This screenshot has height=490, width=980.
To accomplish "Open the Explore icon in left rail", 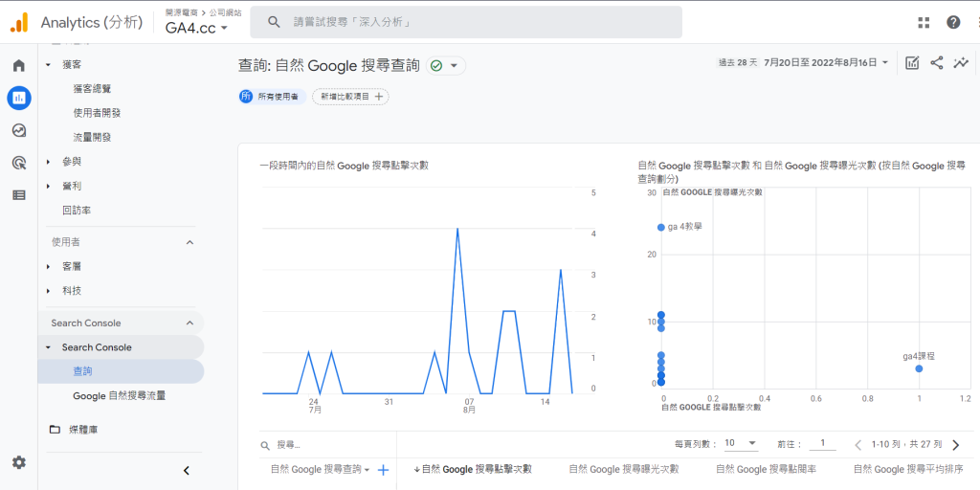I will 19,130.
